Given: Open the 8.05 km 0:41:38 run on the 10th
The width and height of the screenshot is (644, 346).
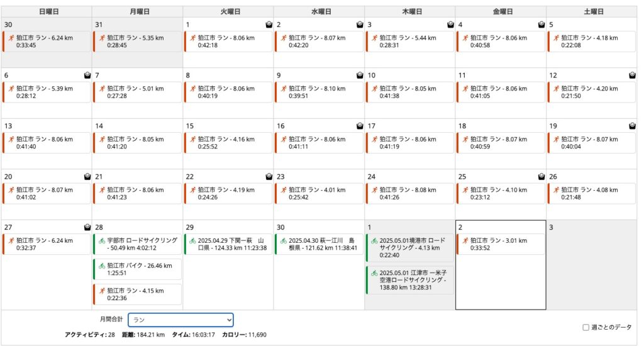Looking at the screenshot, I should [410, 92].
